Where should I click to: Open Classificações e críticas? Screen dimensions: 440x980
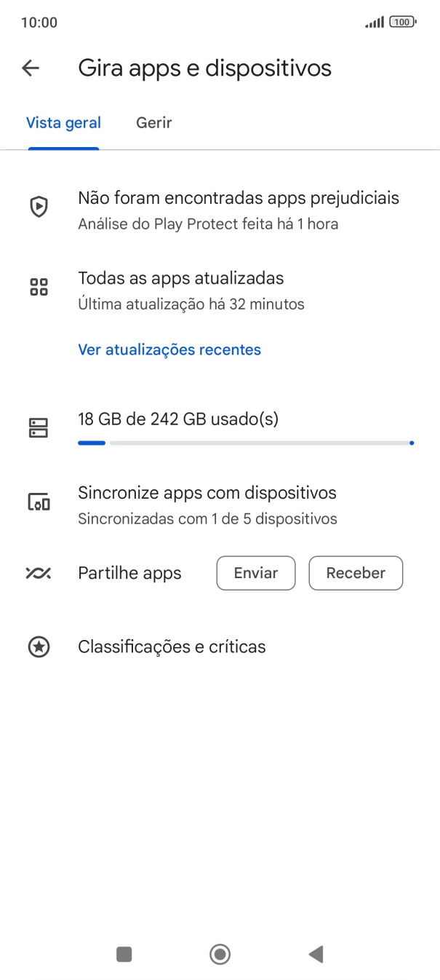pyautogui.click(x=172, y=647)
